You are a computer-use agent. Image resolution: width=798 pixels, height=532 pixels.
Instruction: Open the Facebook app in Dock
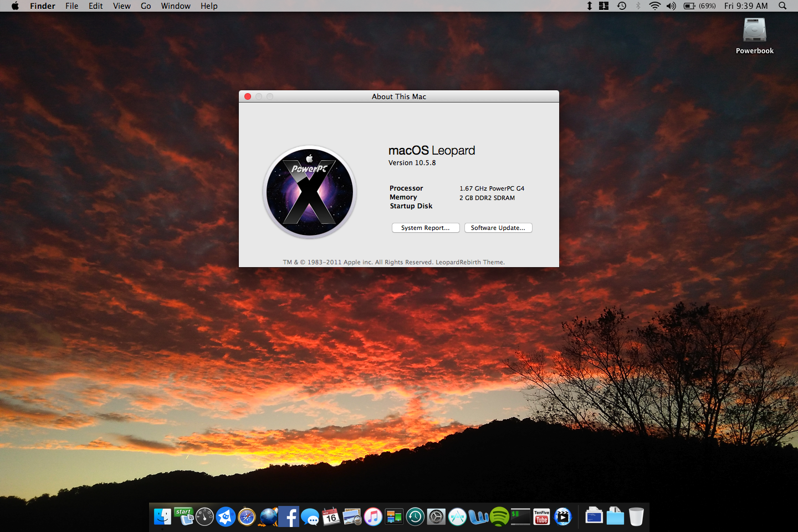coord(289,516)
